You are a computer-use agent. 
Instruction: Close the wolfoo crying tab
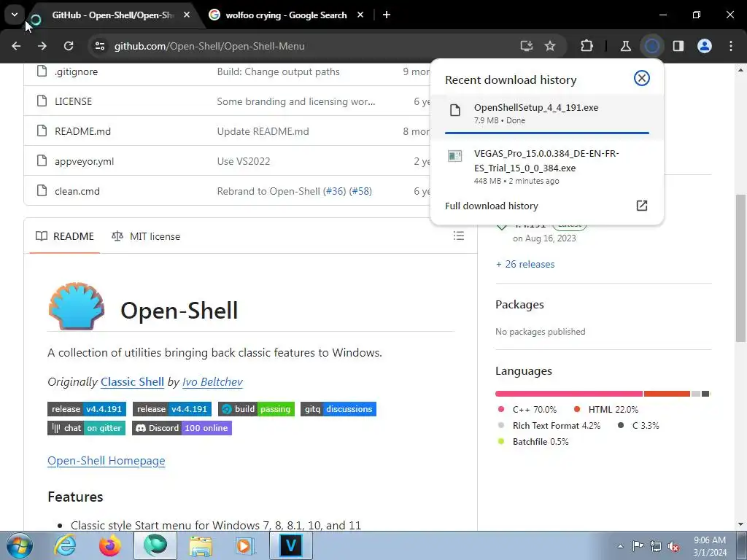tap(360, 15)
